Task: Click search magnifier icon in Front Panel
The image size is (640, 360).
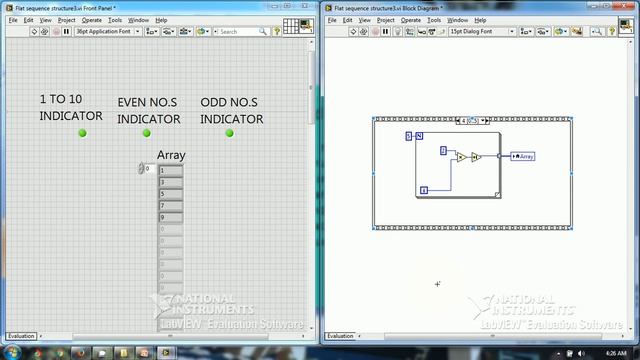Action: coord(263,31)
